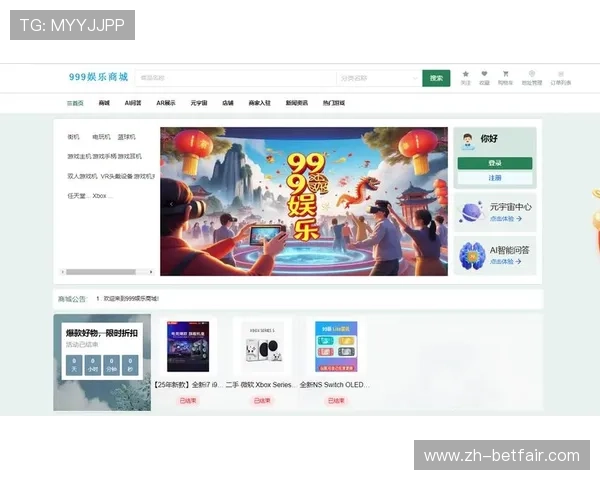Open the i7 i9 computer product thumbnail

tap(188, 346)
